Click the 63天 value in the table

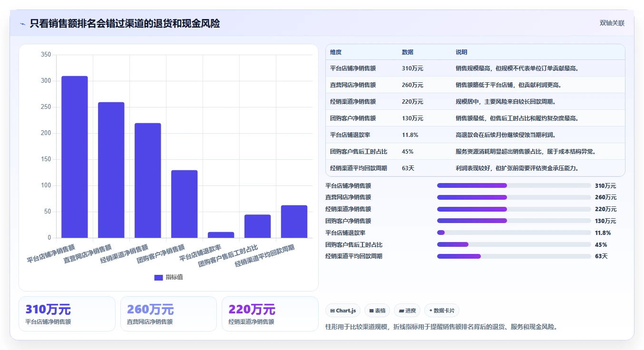pyautogui.click(x=408, y=168)
